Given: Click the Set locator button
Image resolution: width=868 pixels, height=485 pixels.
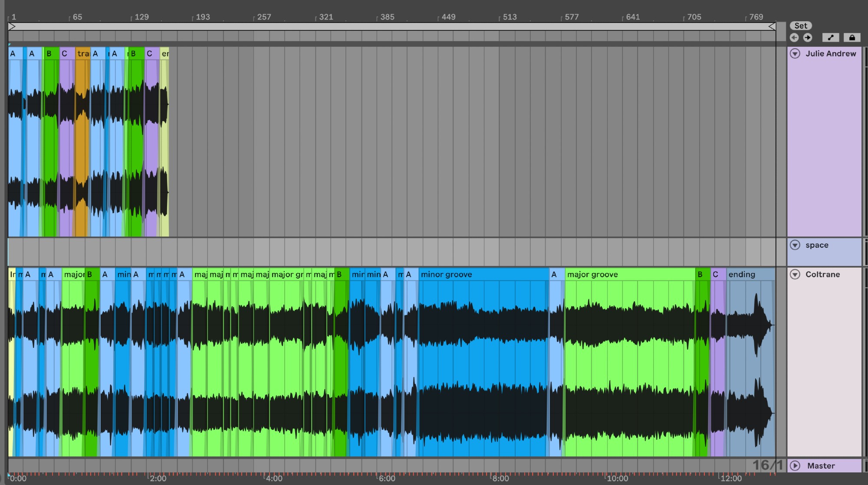Looking at the screenshot, I should 801,26.
